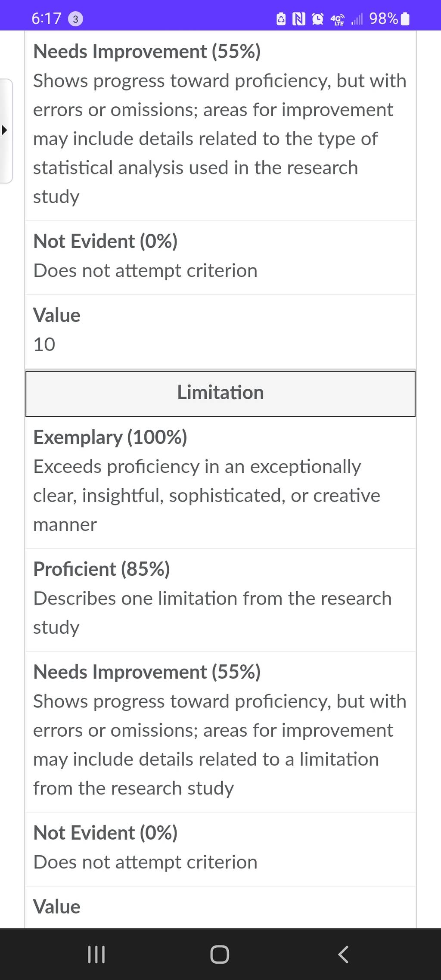Tap the battery 98% indicator

point(389,19)
